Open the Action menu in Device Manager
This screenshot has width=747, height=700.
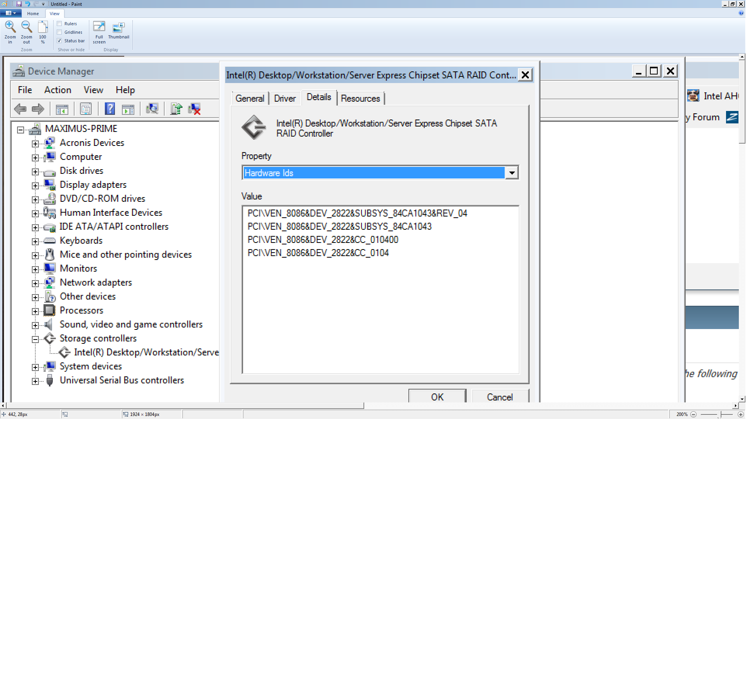click(57, 90)
